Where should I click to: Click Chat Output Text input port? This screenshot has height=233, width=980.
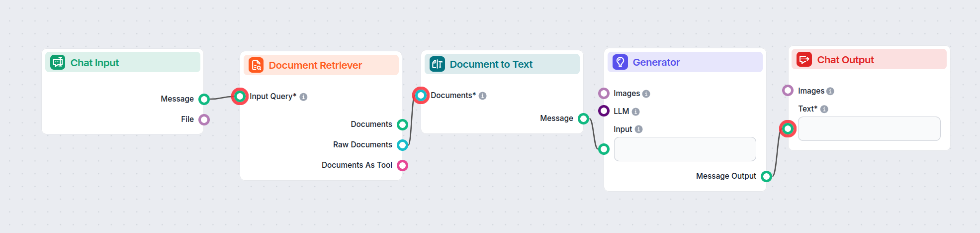click(x=788, y=129)
